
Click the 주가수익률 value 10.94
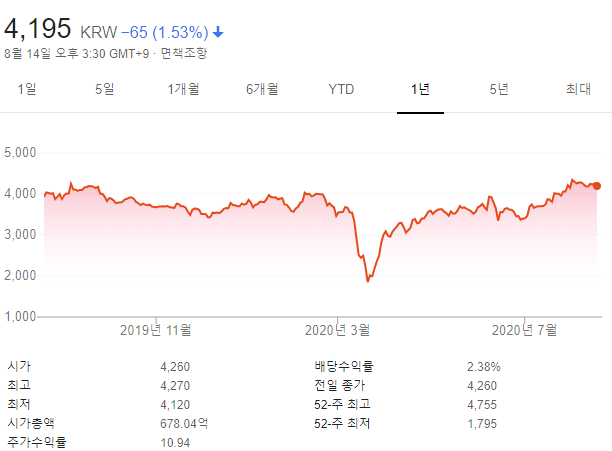pyautogui.click(x=175, y=442)
